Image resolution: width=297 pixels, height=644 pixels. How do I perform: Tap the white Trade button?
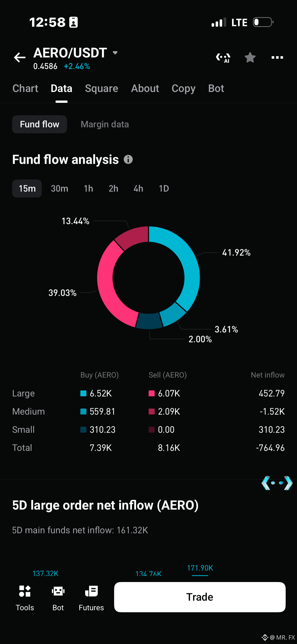coord(200,597)
